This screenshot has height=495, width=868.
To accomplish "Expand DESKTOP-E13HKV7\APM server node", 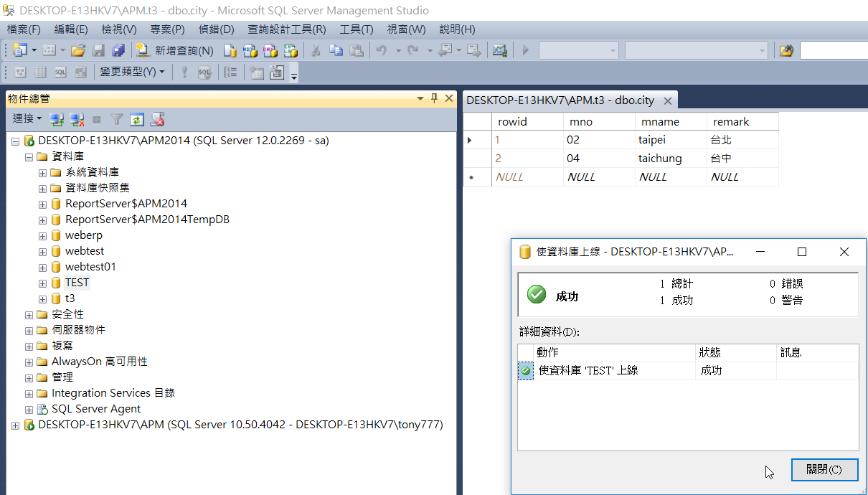I will pos(16,425).
